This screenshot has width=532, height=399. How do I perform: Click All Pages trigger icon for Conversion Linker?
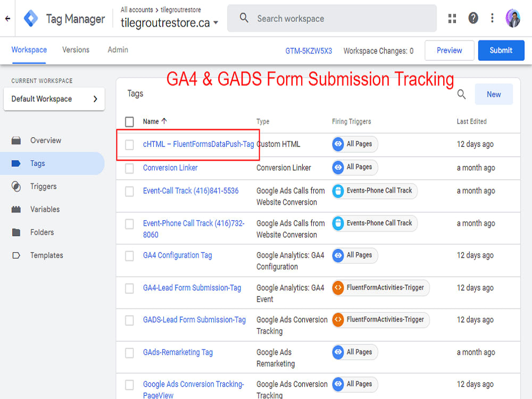tap(338, 167)
